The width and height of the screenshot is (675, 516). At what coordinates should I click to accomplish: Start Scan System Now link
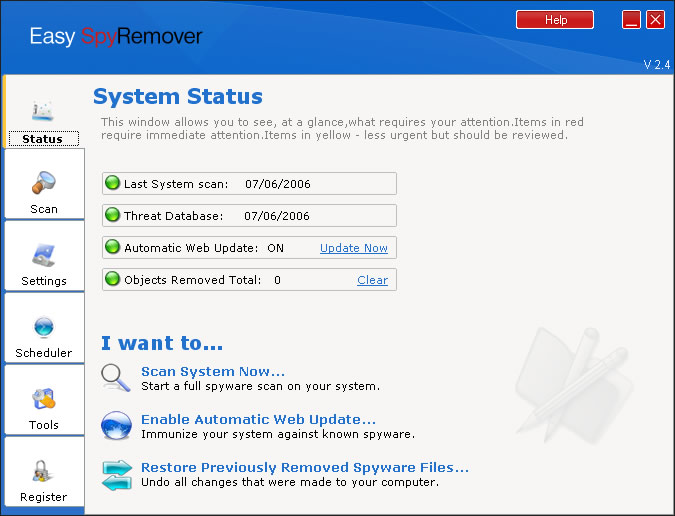pos(213,371)
